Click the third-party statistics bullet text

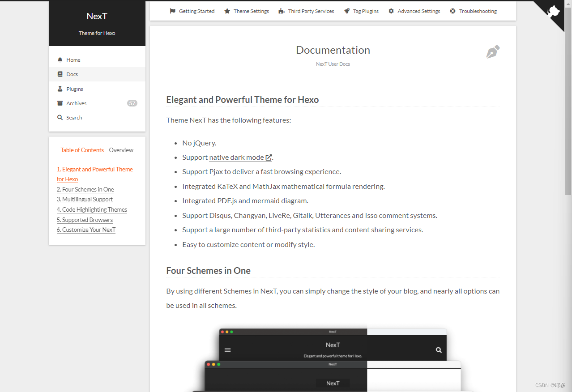[x=303, y=230]
